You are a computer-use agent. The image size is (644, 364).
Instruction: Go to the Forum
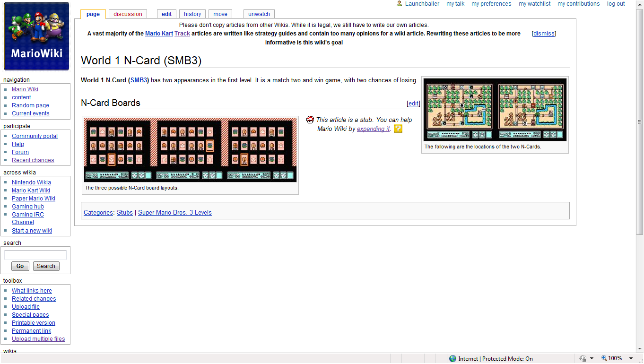[x=20, y=152]
